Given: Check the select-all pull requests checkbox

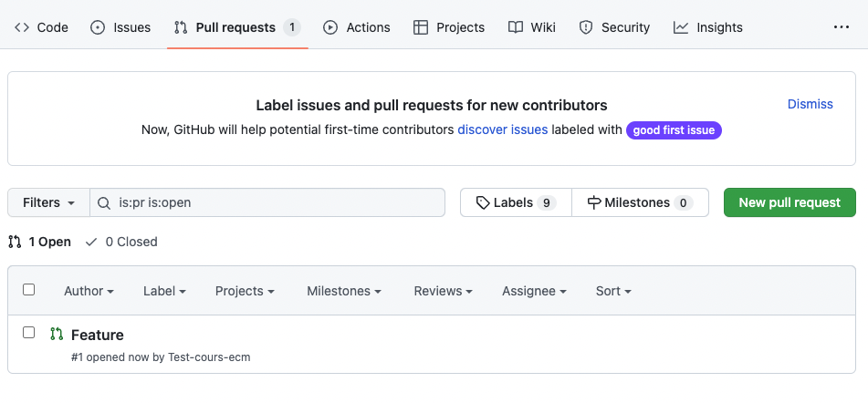Looking at the screenshot, I should [x=29, y=290].
